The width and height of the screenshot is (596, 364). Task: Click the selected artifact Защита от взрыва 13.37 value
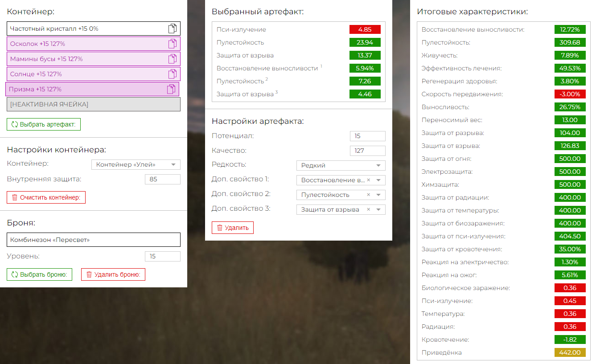click(365, 56)
